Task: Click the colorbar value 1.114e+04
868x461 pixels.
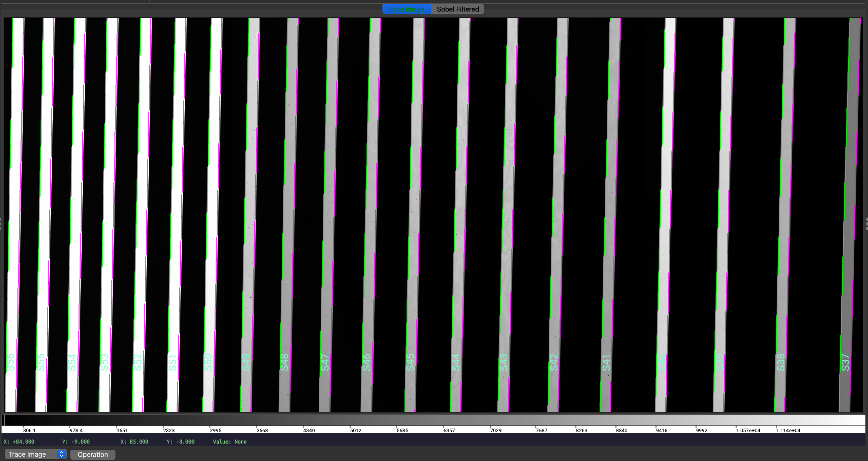Action: [788, 430]
